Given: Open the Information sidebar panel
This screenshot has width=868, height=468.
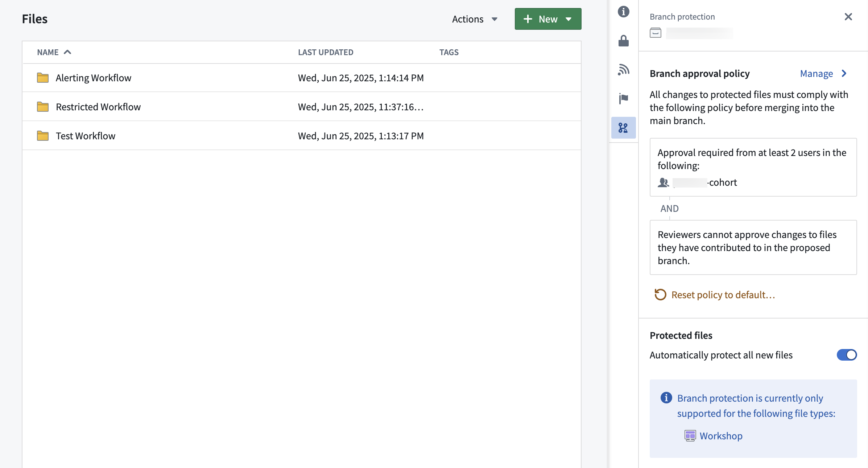Looking at the screenshot, I should tap(623, 12).
